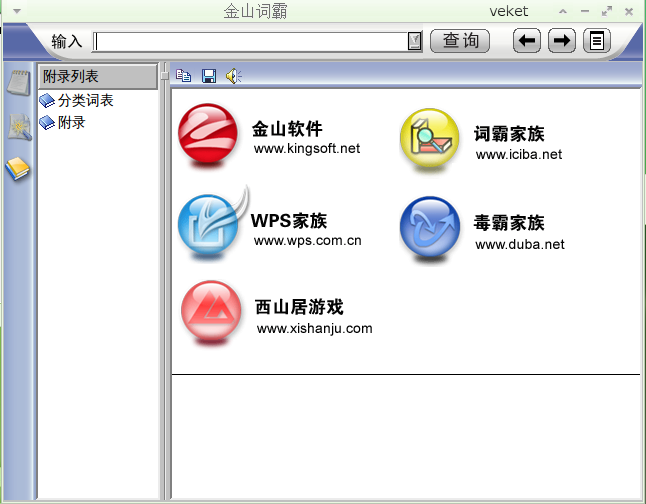The height and width of the screenshot is (504, 646).
Task: Open the menu list button
Action: coord(597,41)
